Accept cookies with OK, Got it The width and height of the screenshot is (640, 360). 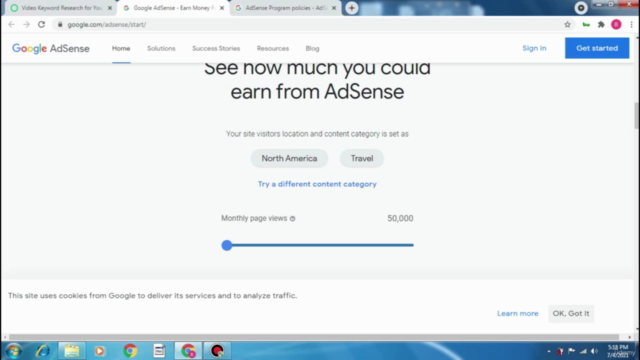pyautogui.click(x=571, y=313)
